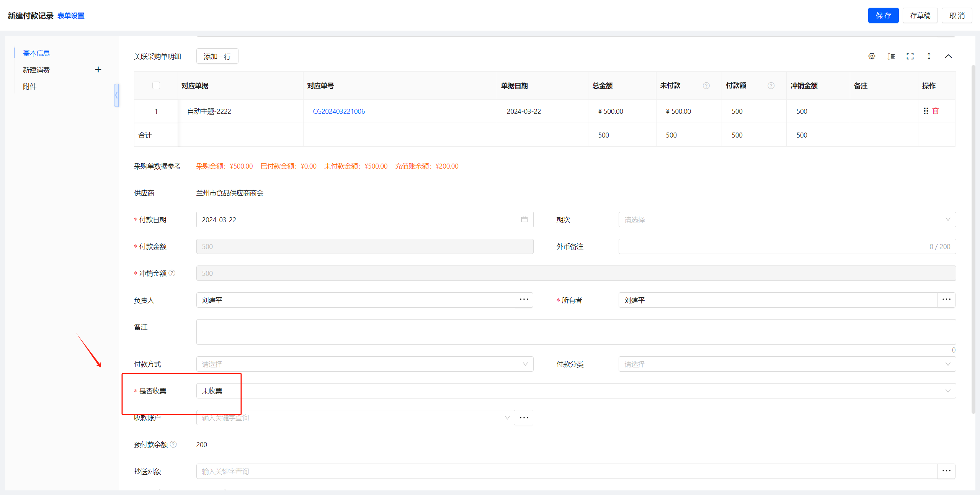Click into the 备注 text area
Viewport: 980px width, 495px height.
point(576,332)
